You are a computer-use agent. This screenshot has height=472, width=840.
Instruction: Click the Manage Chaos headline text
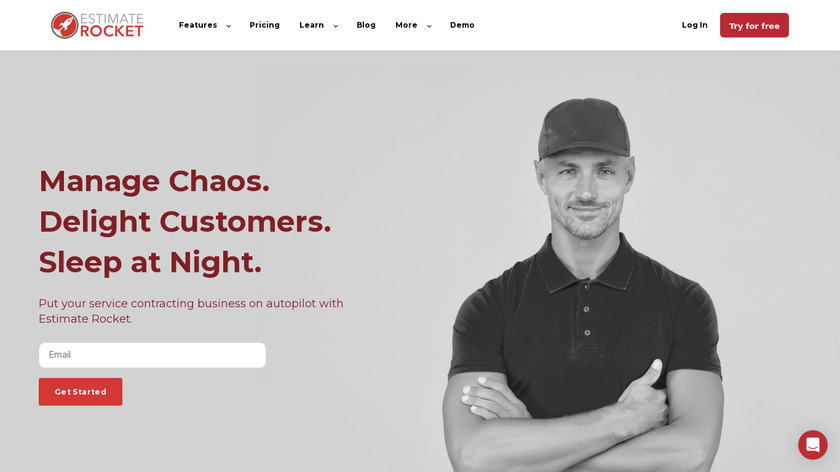154,181
